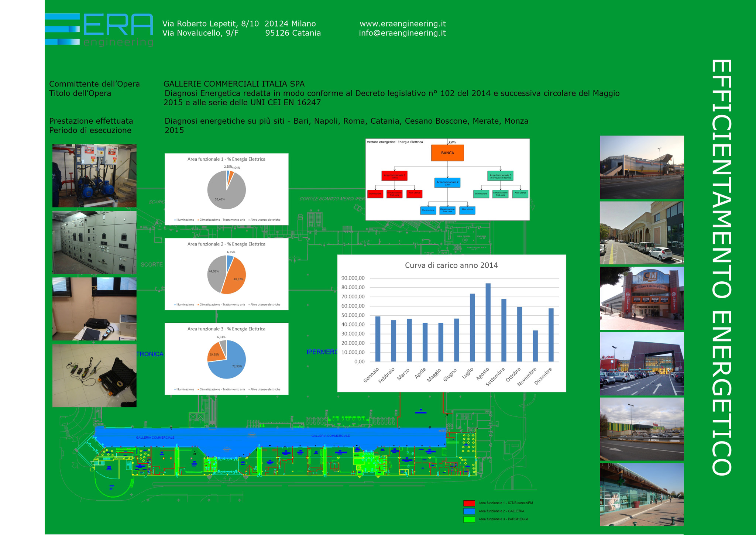Click the red Area funzionale 1 diagram box
This screenshot has height=535, width=756.
pos(394,176)
